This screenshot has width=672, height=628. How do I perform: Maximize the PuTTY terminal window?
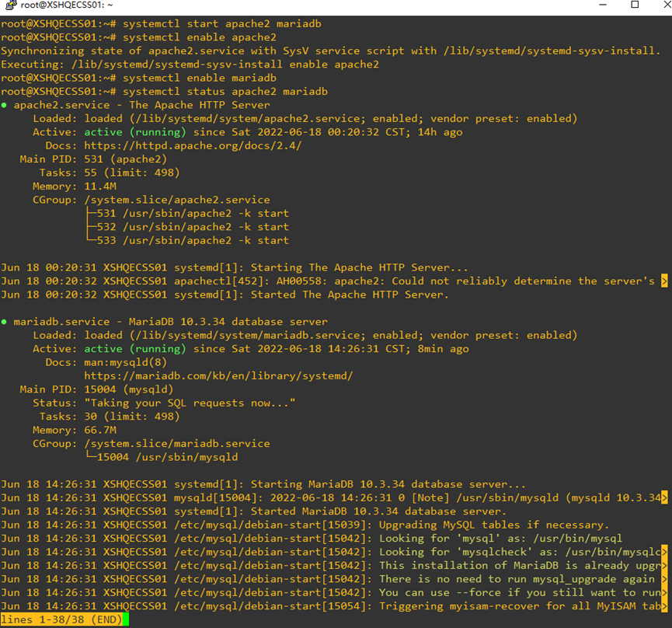tap(635, 5)
